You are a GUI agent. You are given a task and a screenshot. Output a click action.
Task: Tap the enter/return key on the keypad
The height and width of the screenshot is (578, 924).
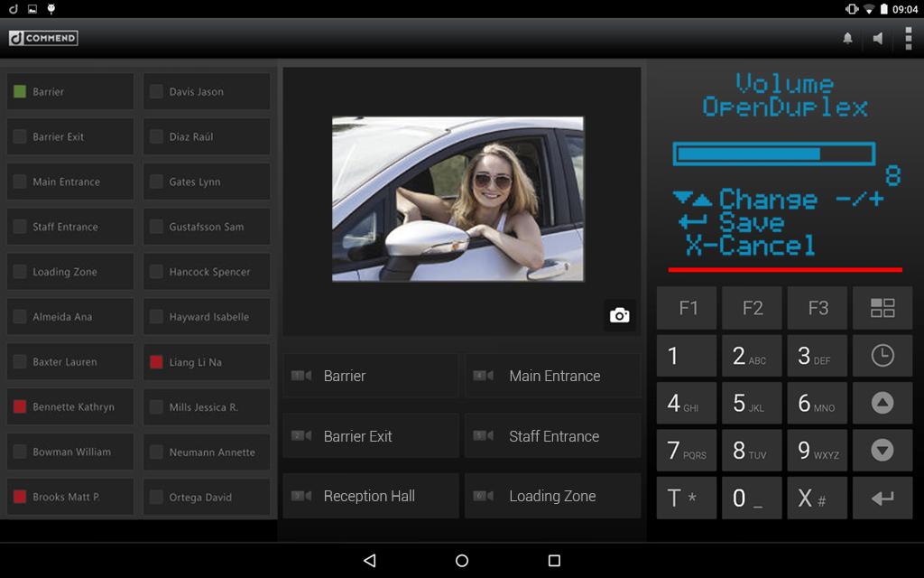coord(882,499)
